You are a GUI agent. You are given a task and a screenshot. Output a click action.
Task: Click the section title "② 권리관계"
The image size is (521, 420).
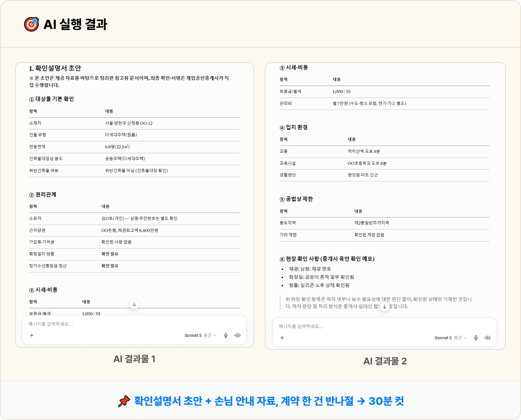coord(43,194)
